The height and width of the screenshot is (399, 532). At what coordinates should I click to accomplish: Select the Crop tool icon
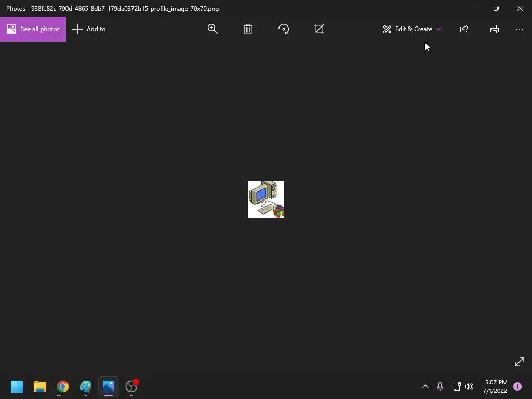pyautogui.click(x=319, y=29)
